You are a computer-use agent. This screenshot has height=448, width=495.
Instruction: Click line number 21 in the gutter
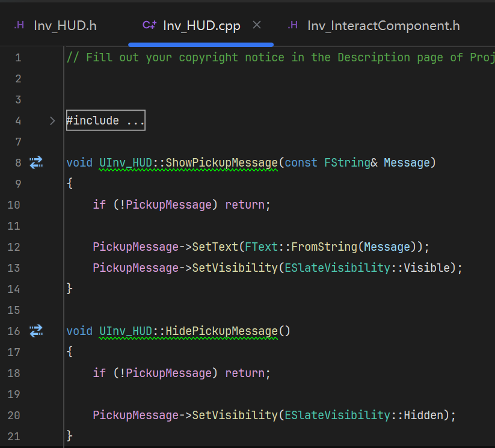[14, 437]
